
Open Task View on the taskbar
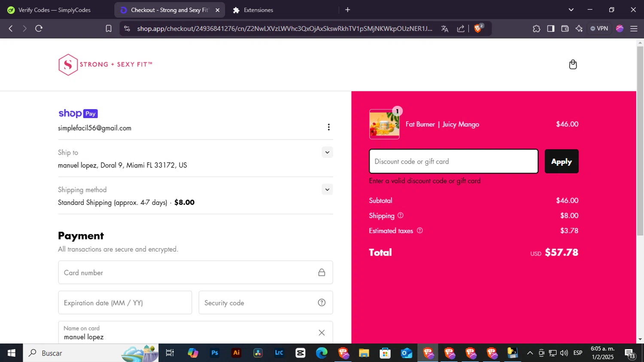click(170, 353)
